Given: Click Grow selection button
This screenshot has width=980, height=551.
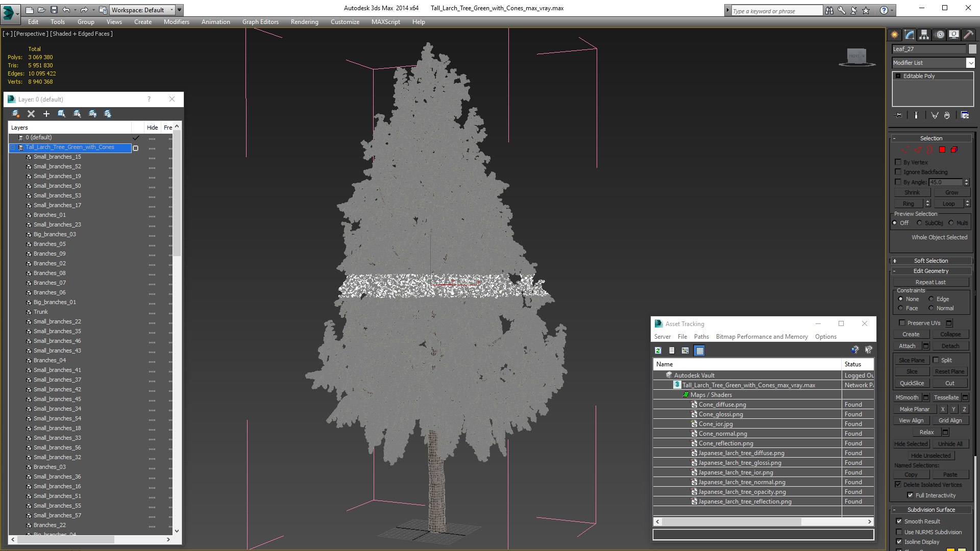Looking at the screenshot, I should (x=951, y=192).
